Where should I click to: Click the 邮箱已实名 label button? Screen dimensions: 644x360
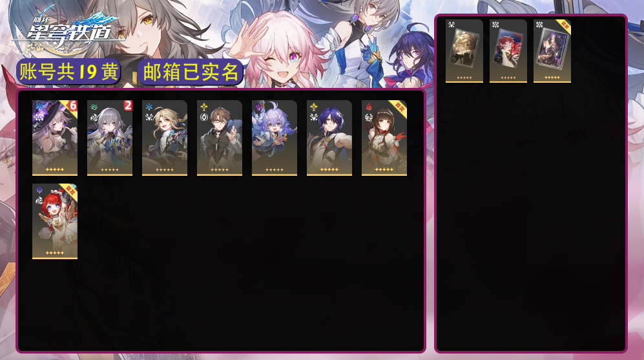click(191, 72)
